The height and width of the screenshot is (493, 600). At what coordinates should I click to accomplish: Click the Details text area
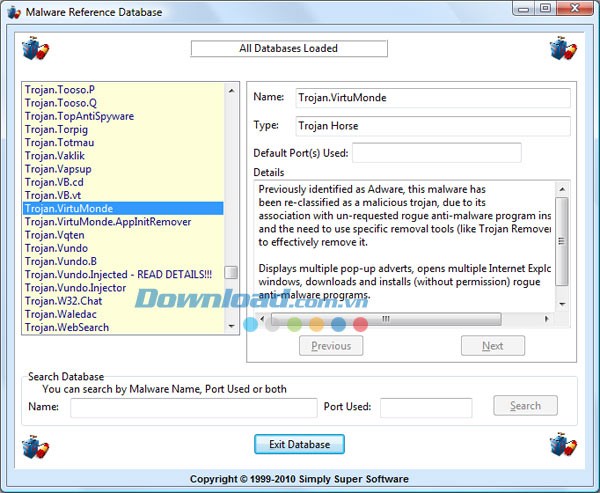[405, 246]
